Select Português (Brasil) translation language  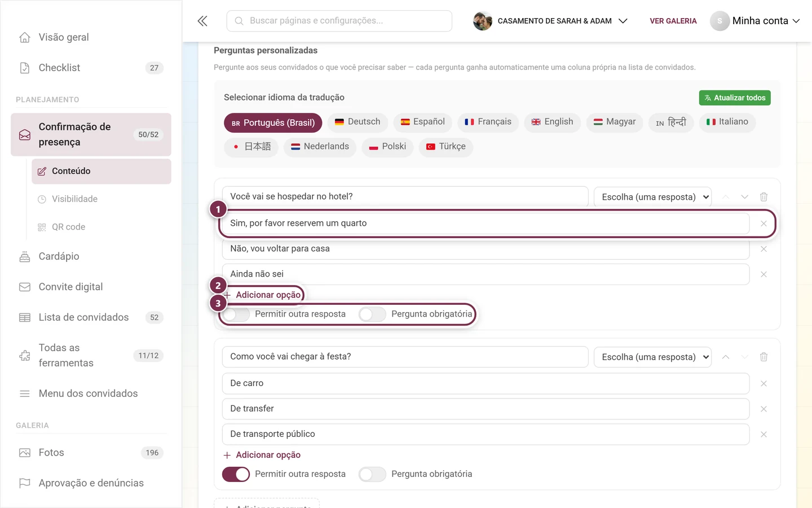(273, 122)
